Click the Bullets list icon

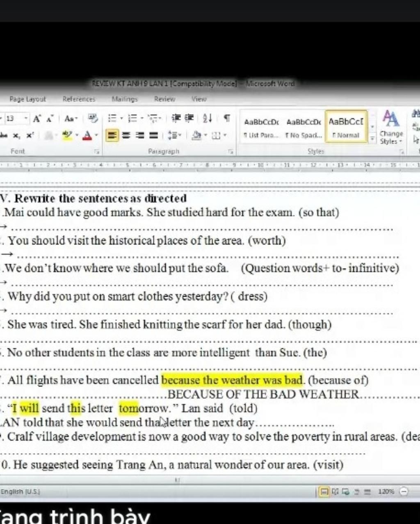tap(112, 119)
